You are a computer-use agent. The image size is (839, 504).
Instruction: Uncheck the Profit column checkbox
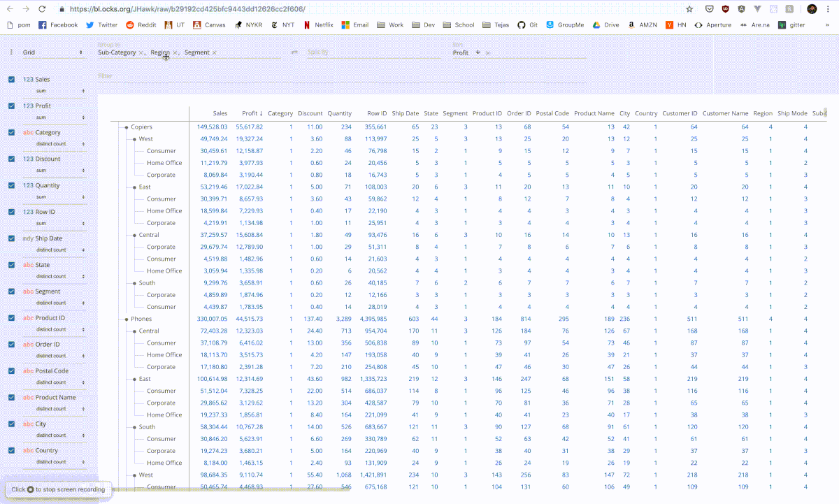(x=11, y=106)
